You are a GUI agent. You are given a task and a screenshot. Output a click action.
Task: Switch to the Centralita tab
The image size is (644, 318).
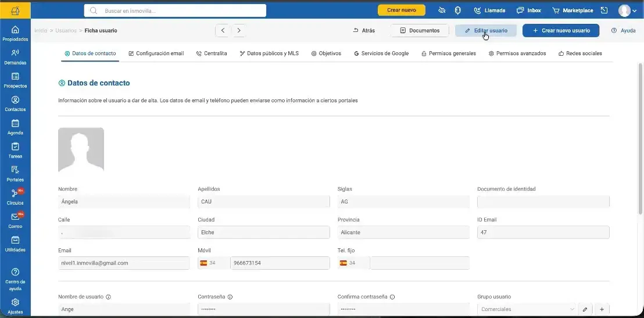[x=212, y=53]
